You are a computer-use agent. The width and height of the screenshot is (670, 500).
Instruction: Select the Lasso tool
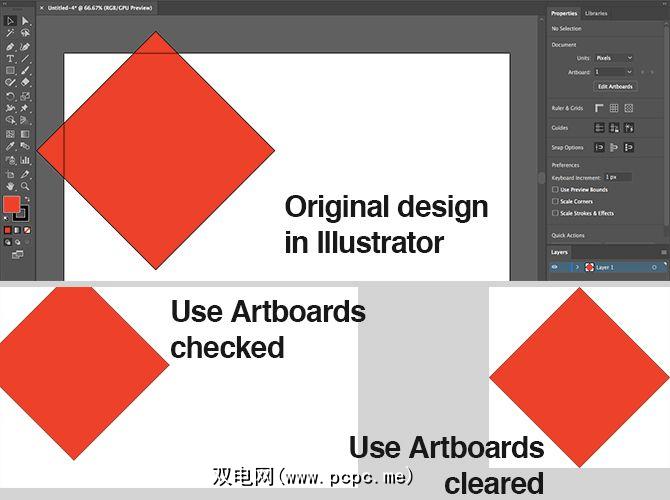pos(25,33)
